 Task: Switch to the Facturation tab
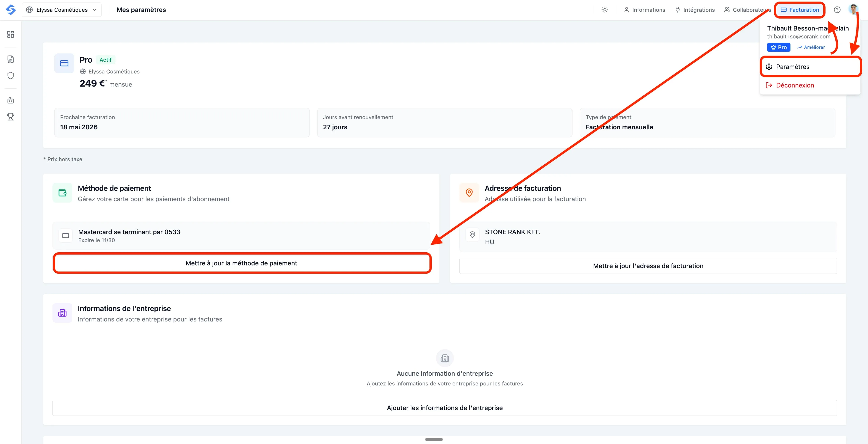(800, 10)
